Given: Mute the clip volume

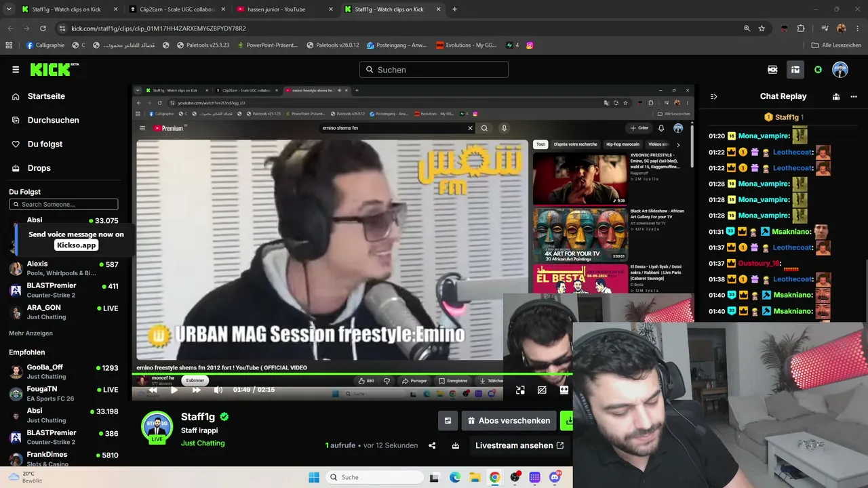Looking at the screenshot, I should [218, 390].
